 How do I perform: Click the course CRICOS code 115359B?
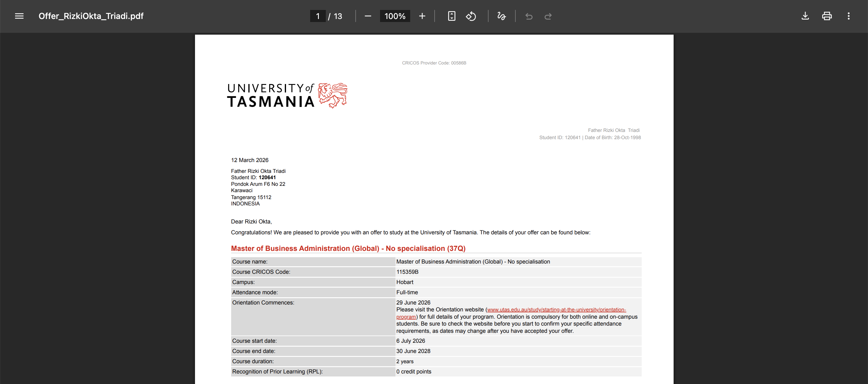tap(407, 272)
